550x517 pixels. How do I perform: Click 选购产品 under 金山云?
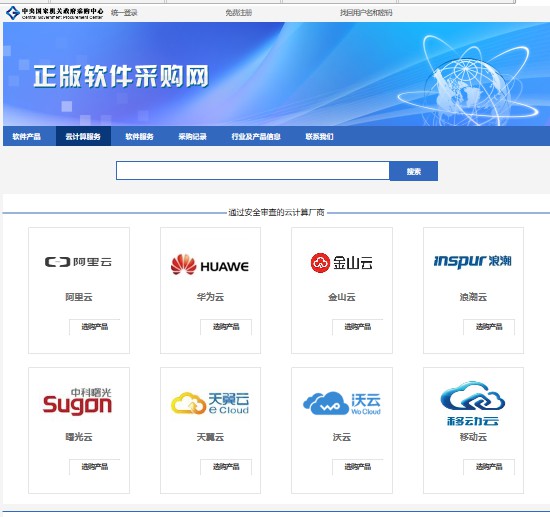tap(358, 327)
